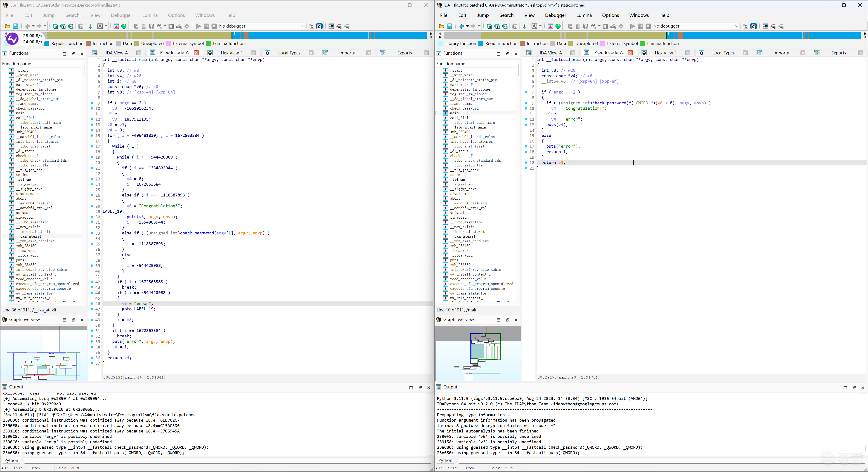Click purple network speed widget icon
Viewport: 868px width, 472px height.
[x=12, y=39]
